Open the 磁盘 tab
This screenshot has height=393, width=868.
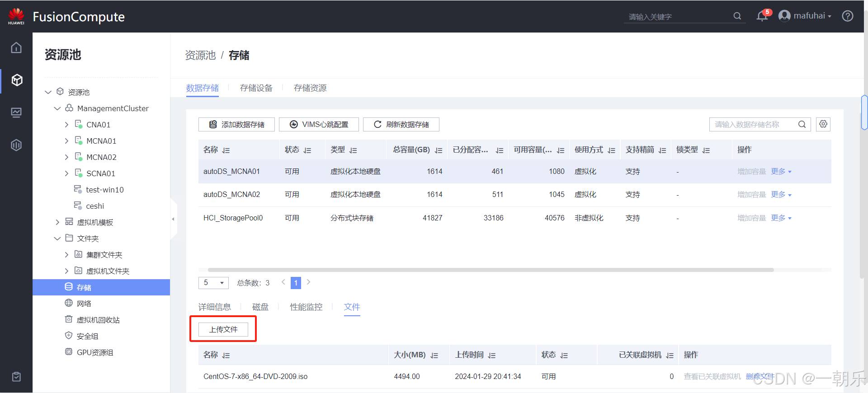260,307
